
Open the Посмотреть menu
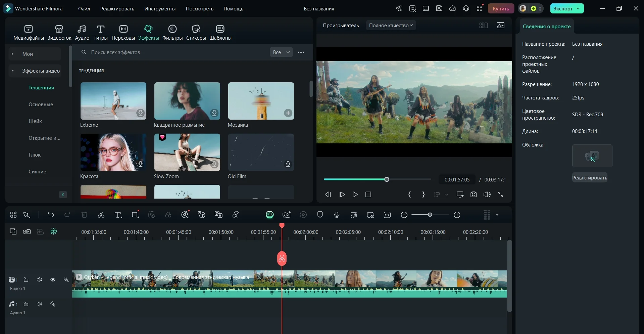pos(200,9)
